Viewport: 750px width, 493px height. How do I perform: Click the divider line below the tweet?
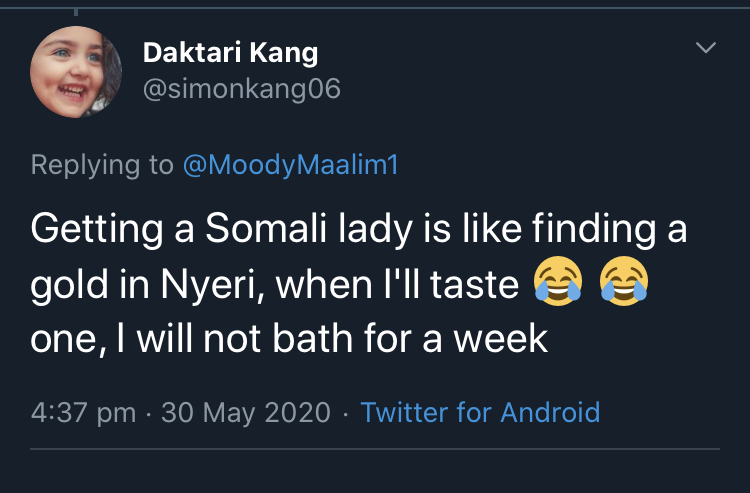(375, 450)
